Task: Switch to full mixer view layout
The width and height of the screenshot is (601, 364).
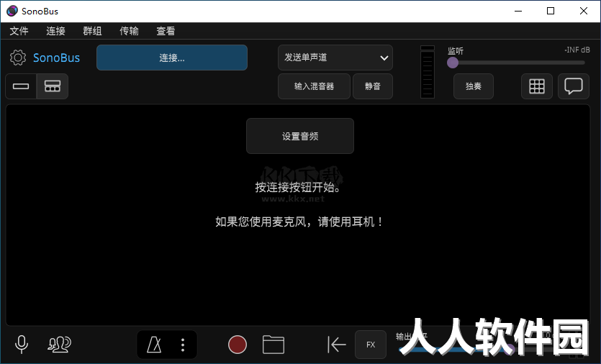Action: coord(52,86)
